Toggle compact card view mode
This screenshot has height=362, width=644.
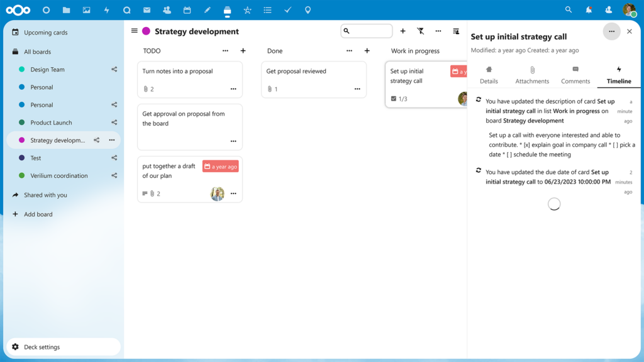456,31
